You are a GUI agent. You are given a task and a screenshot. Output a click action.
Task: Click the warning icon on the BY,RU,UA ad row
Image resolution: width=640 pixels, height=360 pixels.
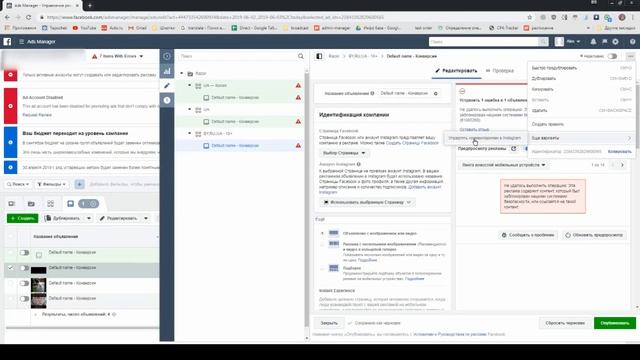[298, 145]
